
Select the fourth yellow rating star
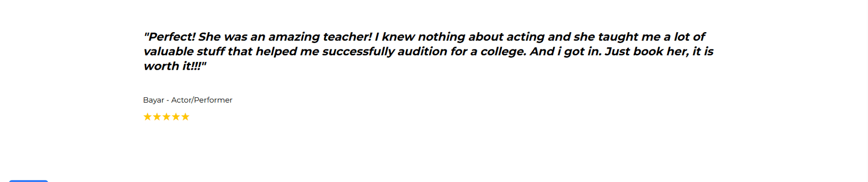[176, 117]
